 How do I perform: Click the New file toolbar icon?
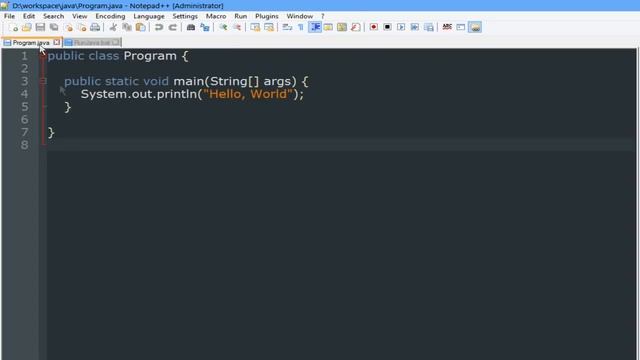13,27
